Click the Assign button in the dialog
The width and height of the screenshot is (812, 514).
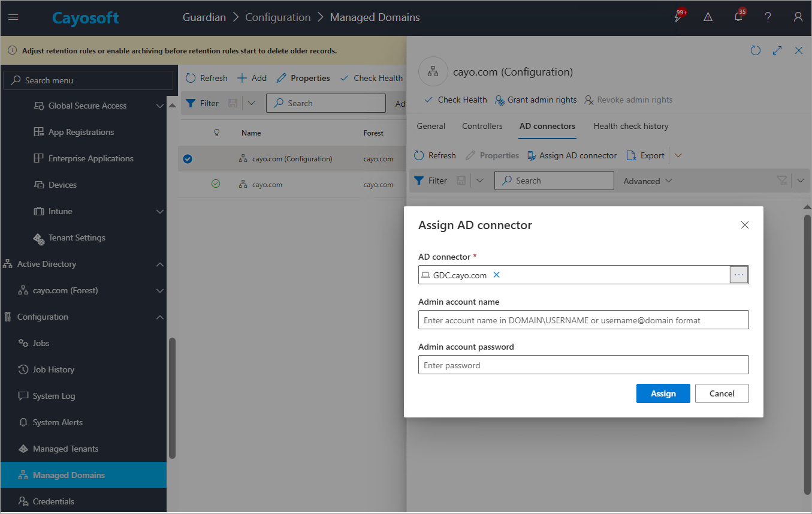(663, 393)
